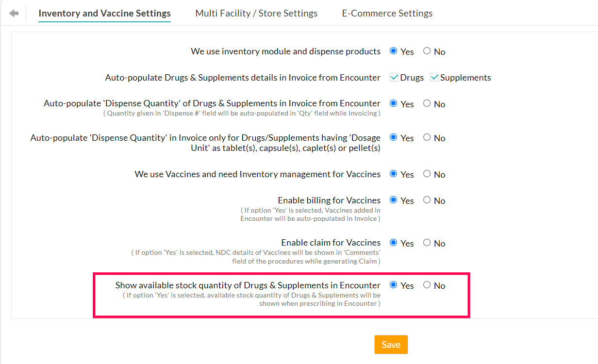Disable claim for Vaccines
Screen dimensions: 598x364
pyautogui.click(x=426, y=242)
